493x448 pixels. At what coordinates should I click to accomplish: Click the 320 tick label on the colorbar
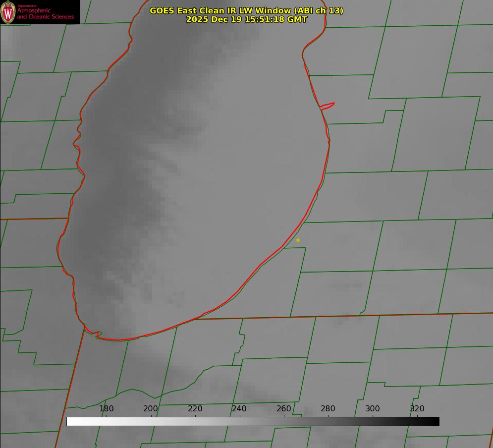click(417, 408)
